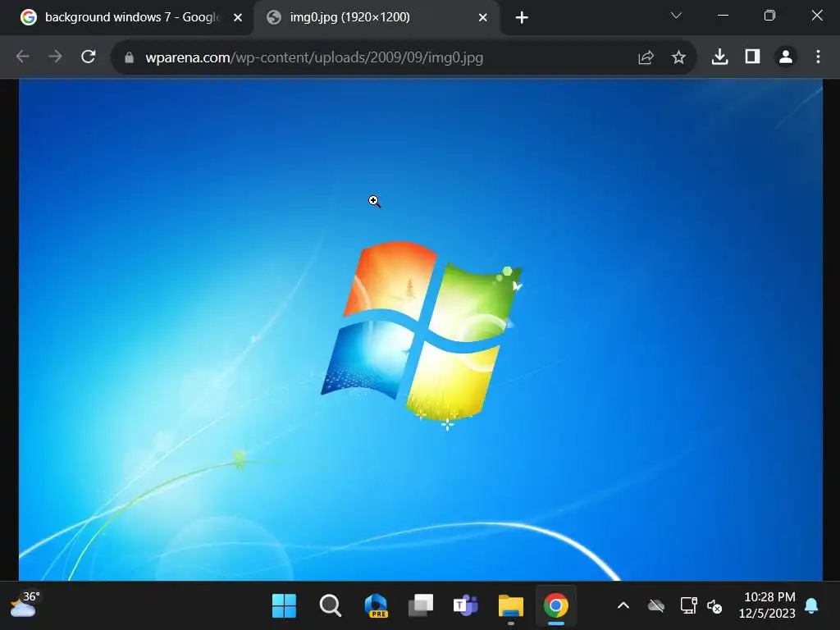Click the Chrome icon on the taskbar
This screenshot has width=840, height=630.
(556, 606)
